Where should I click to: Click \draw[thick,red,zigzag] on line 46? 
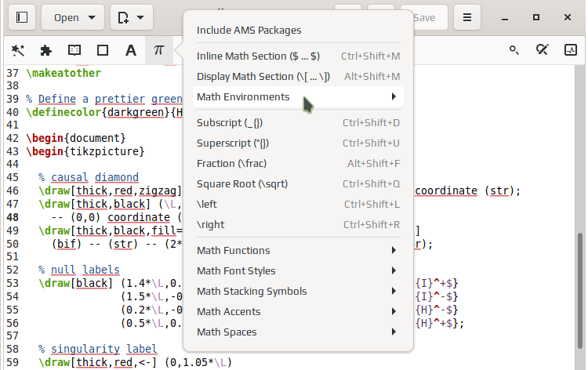pos(111,190)
